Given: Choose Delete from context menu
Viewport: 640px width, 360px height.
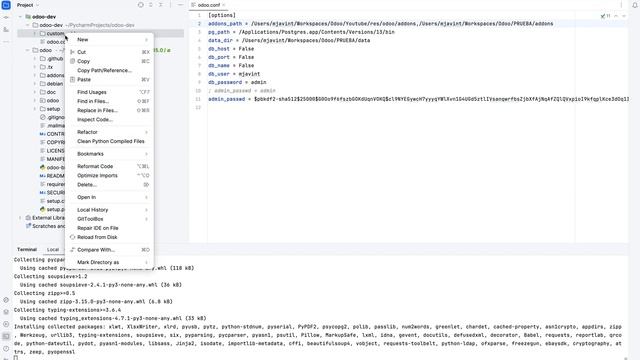Looking at the screenshot, I should pyautogui.click(x=109, y=185).
